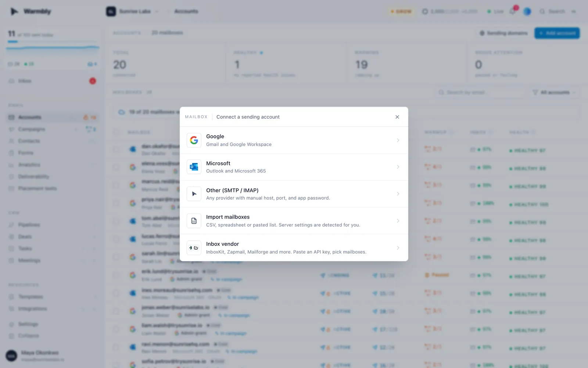Image resolution: width=588 pixels, height=368 pixels.
Task: Open the All accounts filter dropdown
Action: tap(555, 92)
